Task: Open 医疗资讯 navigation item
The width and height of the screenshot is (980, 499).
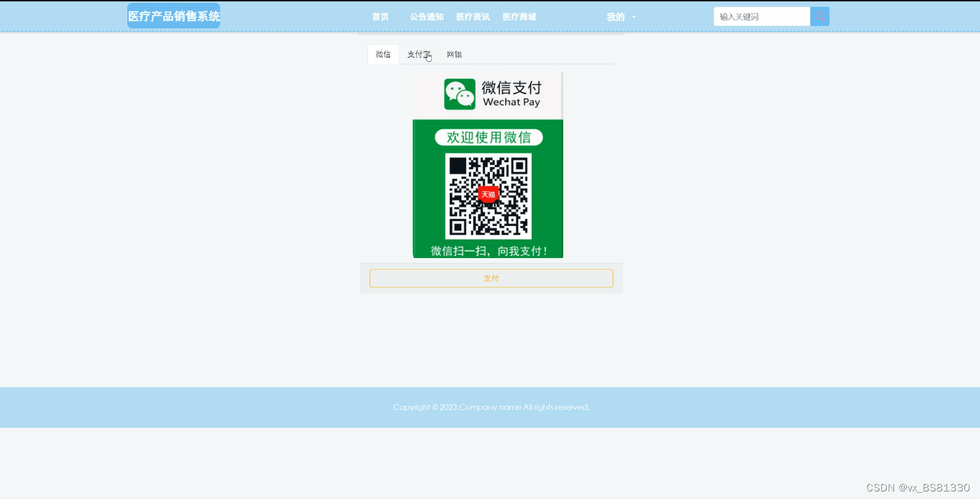Action: point(473,17)
